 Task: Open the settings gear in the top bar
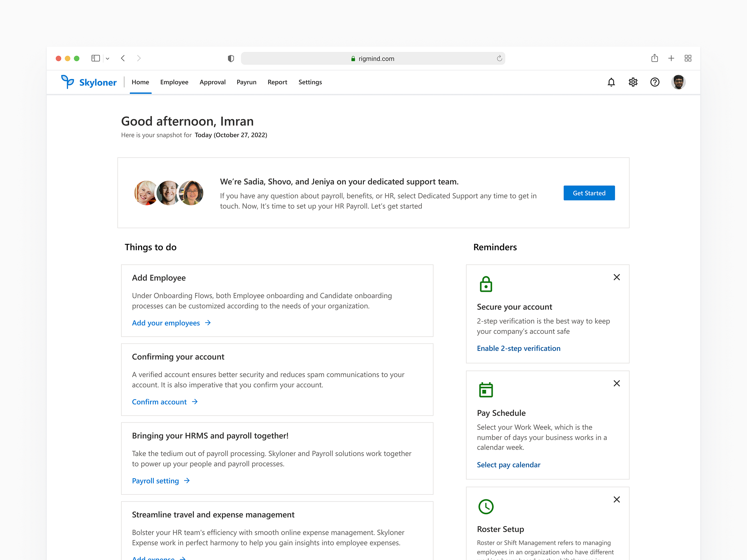coord(633,82)
